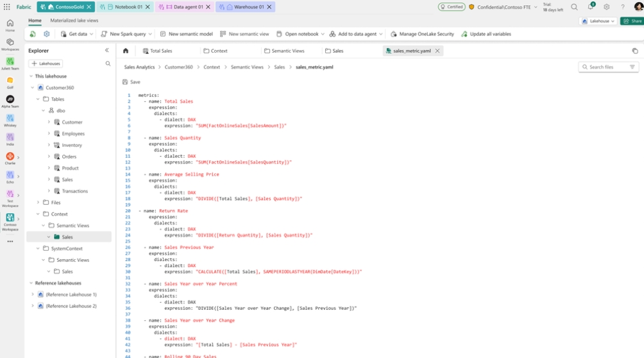Open the New Spark query dropdown
Screen dimensions: 644x358
(x=126, y=34)
